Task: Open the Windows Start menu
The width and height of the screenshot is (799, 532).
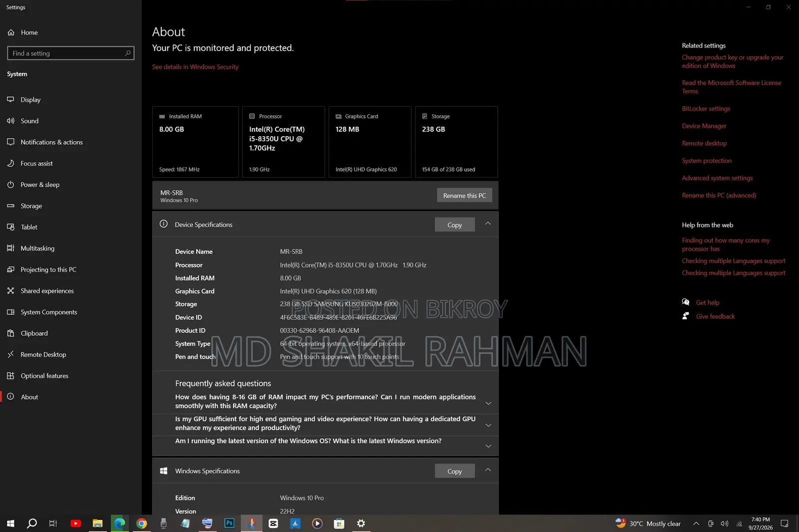Action: [x=10, y=524]
